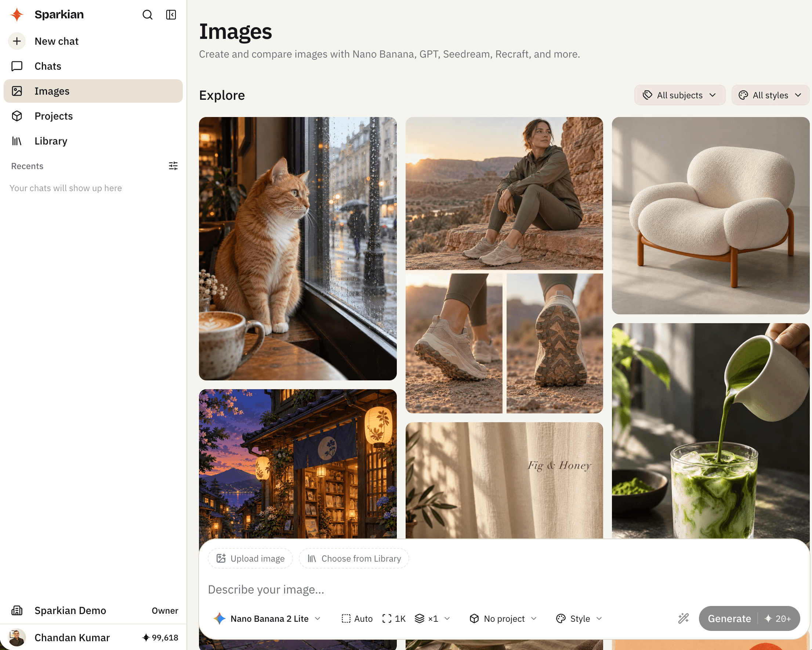Start a New chat
This screenshot has height=650, width=812.
click(x=93, y=41)
